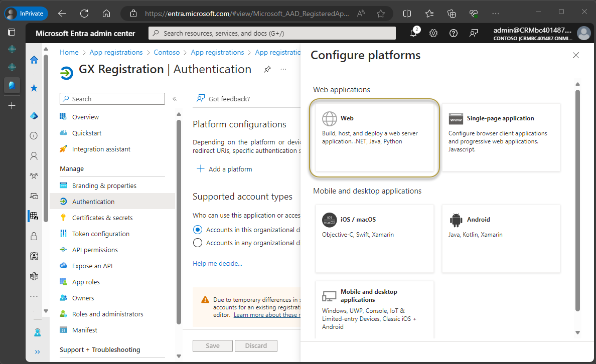This screenshot has height=364, width=596.
Task: Open the settings gear in the Entra header
Action: coord(433,33)
